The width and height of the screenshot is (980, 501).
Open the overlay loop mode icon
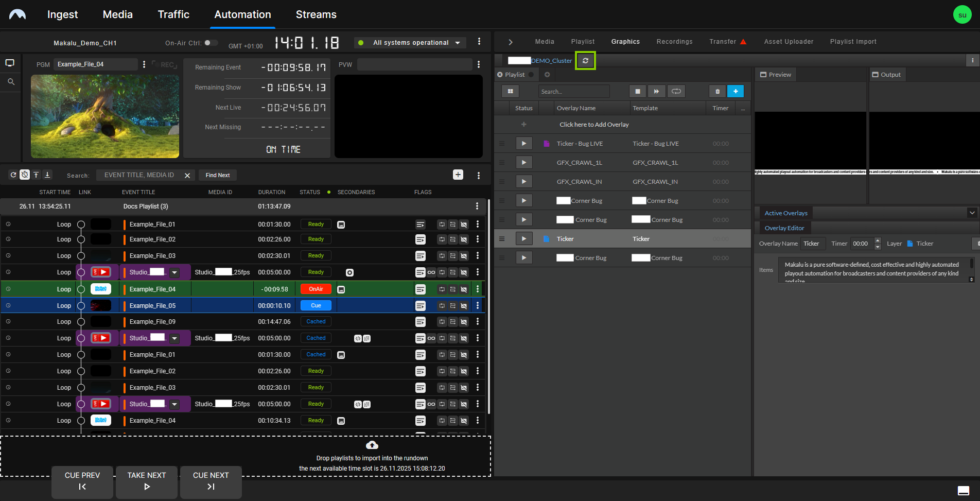pos(676,91)
